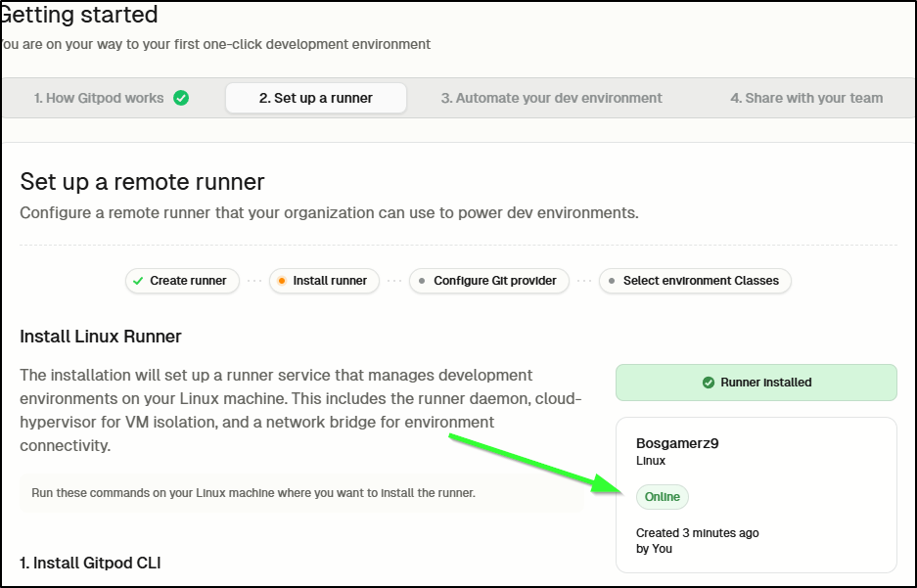Click the check icon in Runner installed banner

[709, 383]
